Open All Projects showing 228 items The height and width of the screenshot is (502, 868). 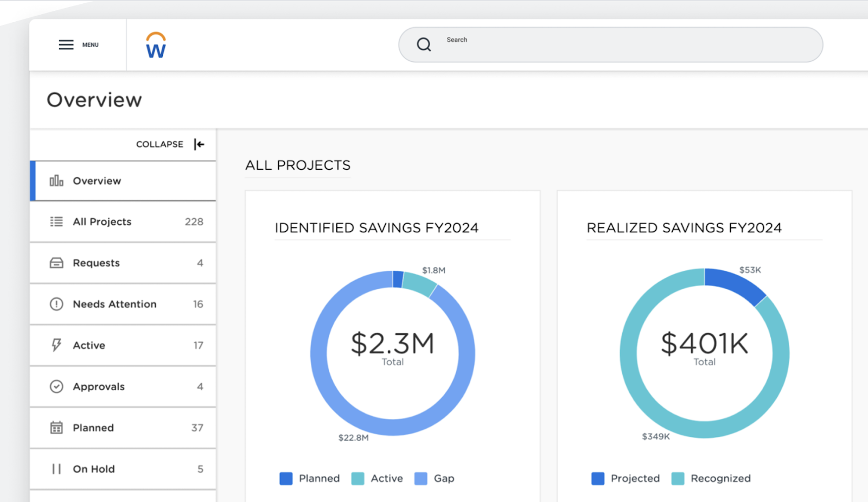tap(102, 221)
